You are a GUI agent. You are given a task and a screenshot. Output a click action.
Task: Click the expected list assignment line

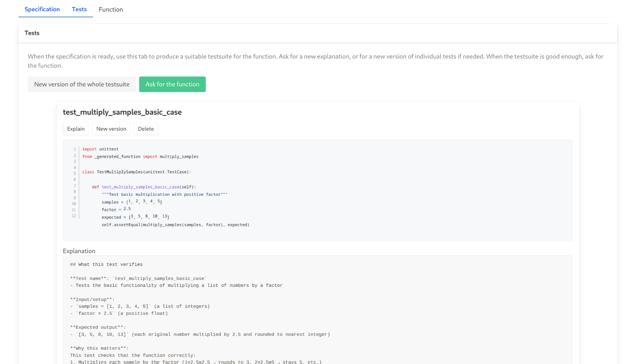135,217
